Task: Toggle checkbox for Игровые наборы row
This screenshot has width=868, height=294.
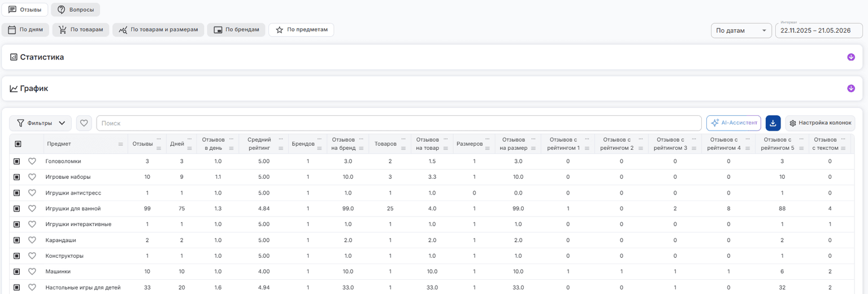Action: [17, 177]
